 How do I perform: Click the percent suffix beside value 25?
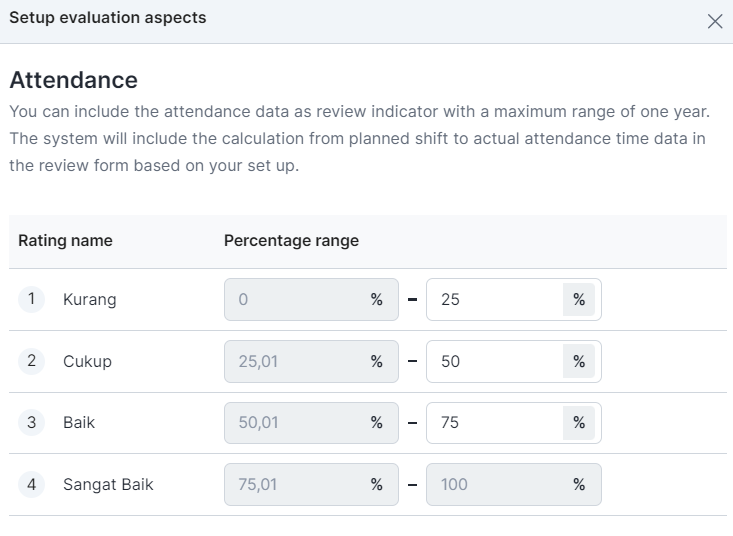(x=579, y=300)
